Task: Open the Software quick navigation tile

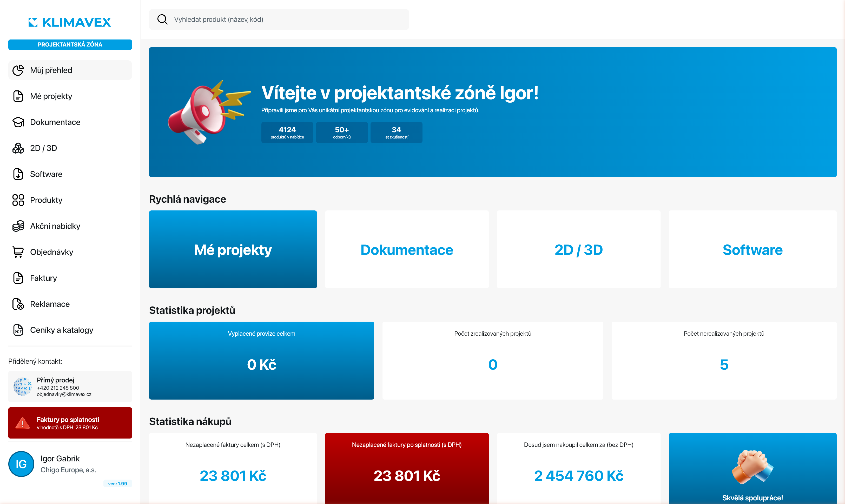Action: pyautogui.click(x=752, y=249)
